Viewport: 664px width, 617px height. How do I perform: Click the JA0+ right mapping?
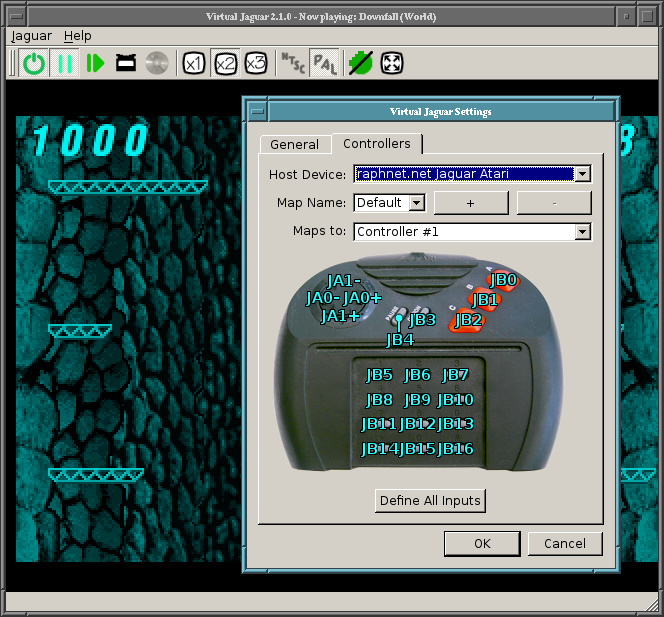tap(362, 298)
